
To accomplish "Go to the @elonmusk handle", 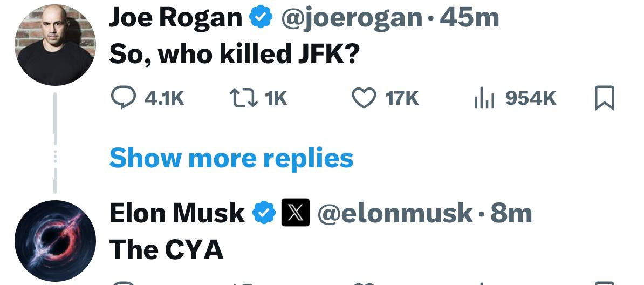I will pyautogui.click(x=395, y=213).
